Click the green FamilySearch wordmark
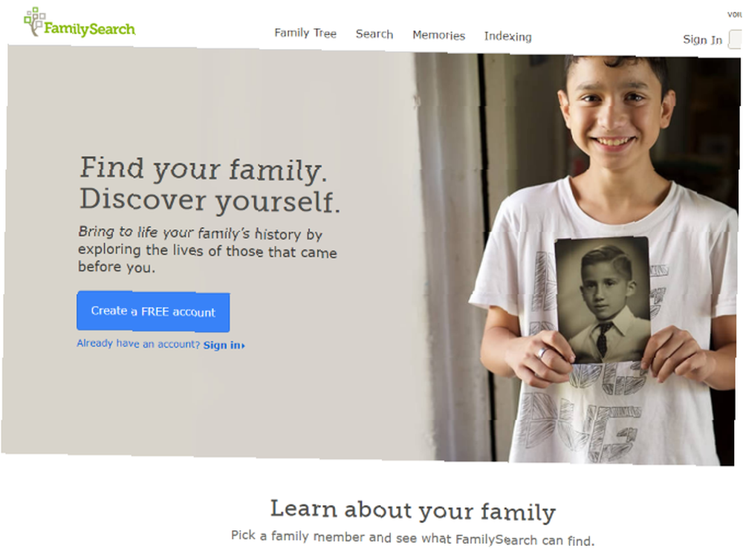Screen dimensions: 743x560 [x=90, y=29]
